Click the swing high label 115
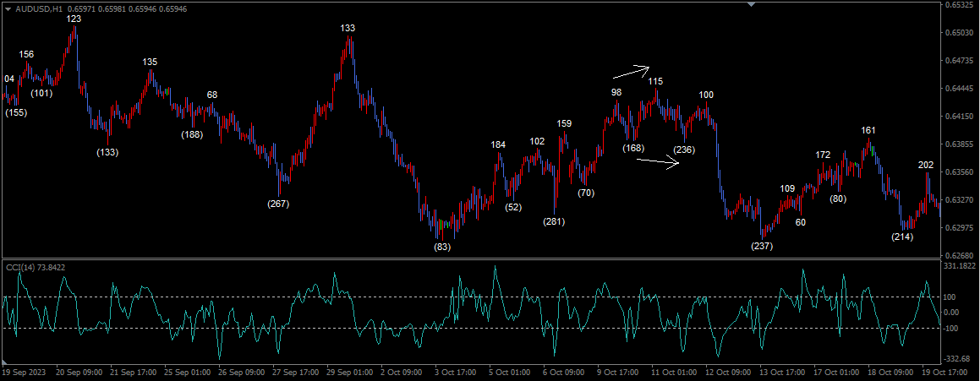 (x=655, y=81)
